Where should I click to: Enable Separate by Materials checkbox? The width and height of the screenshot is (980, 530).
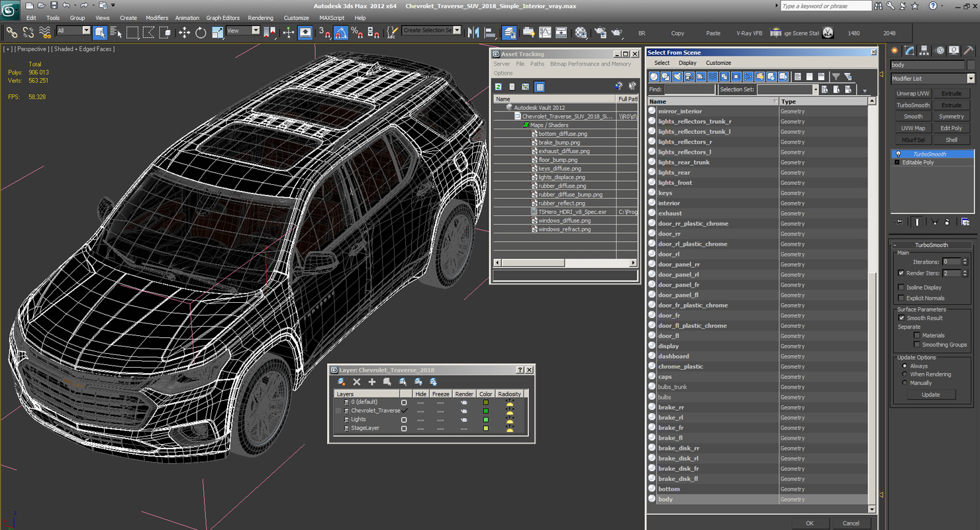[917, 335]
